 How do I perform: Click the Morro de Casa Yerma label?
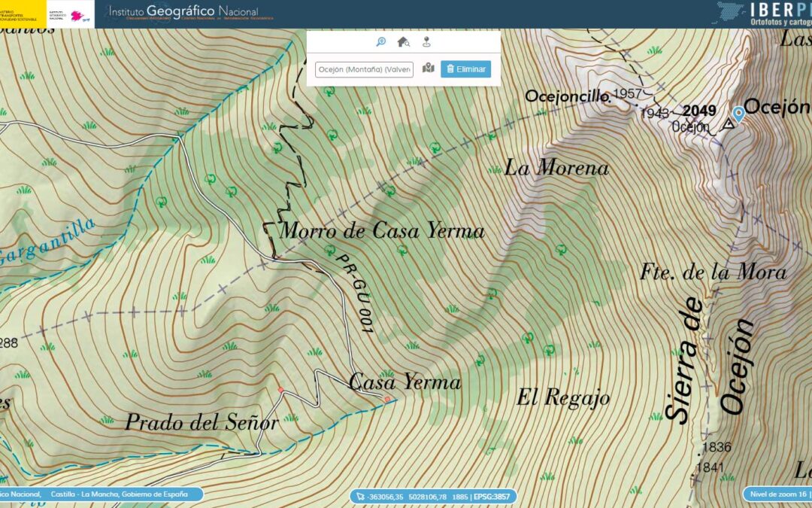382,230
